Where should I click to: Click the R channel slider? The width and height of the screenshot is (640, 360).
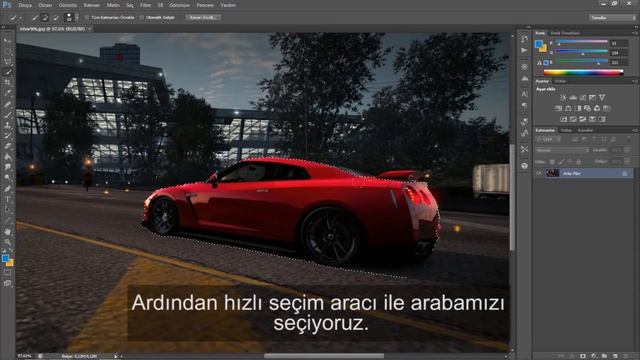pyautogui.click(x=582, y=42)
